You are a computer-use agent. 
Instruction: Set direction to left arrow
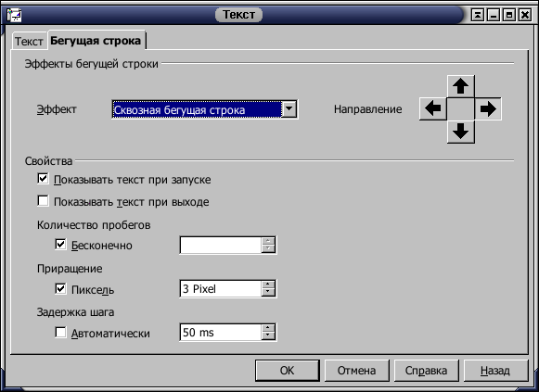coord(433,108)
